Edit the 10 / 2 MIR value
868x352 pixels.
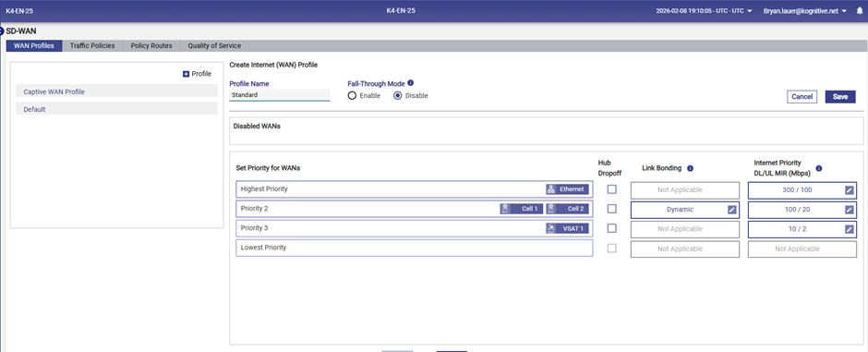coord(850,229)
